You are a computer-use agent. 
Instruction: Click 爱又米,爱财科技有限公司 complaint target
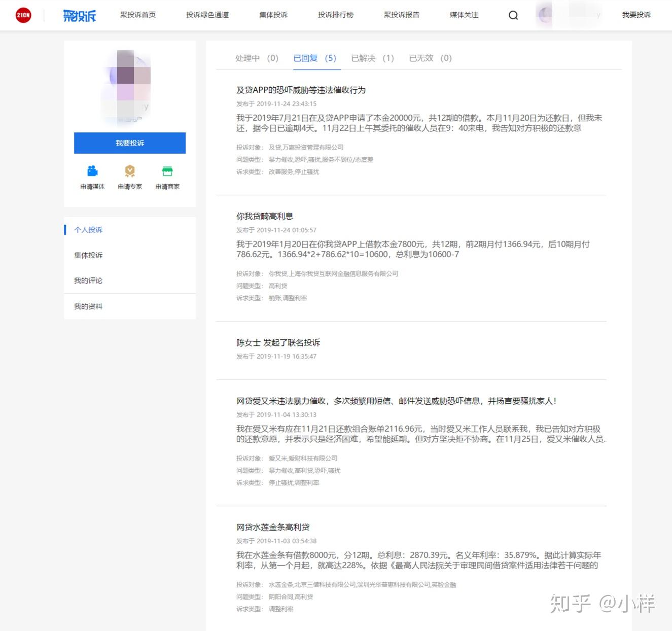click(x=303, y=459)
